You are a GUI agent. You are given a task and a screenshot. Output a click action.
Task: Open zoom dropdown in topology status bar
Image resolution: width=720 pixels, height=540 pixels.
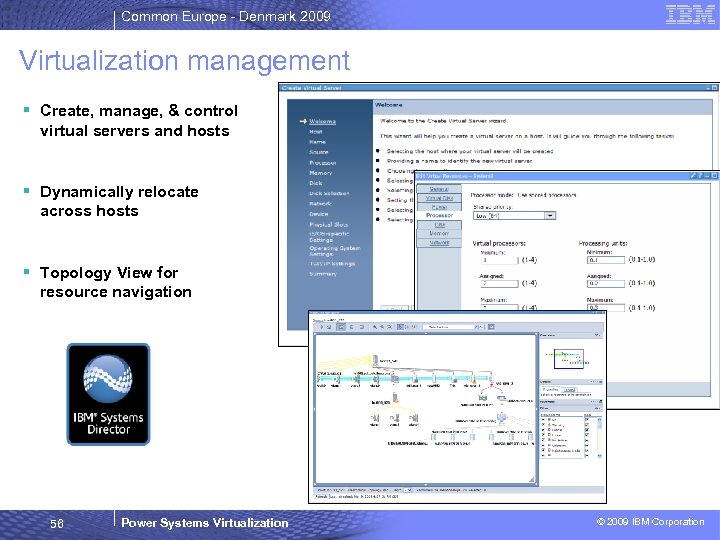click(x=409, y=490)
